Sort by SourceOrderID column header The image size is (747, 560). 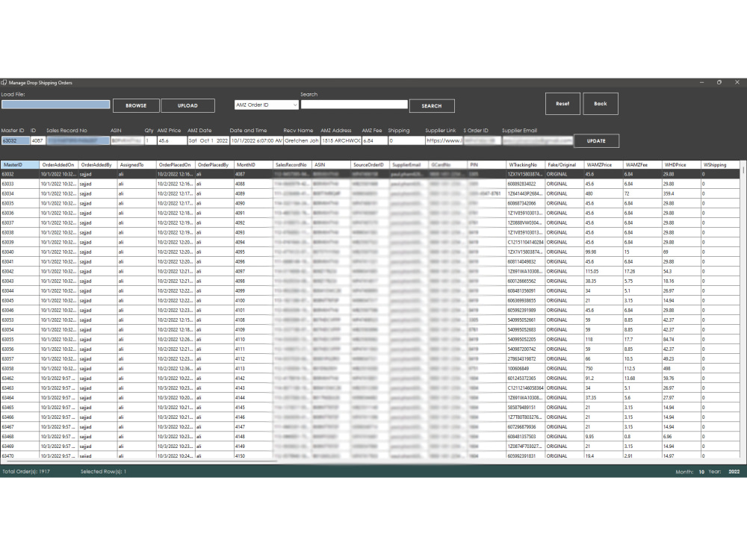(371, 165)
